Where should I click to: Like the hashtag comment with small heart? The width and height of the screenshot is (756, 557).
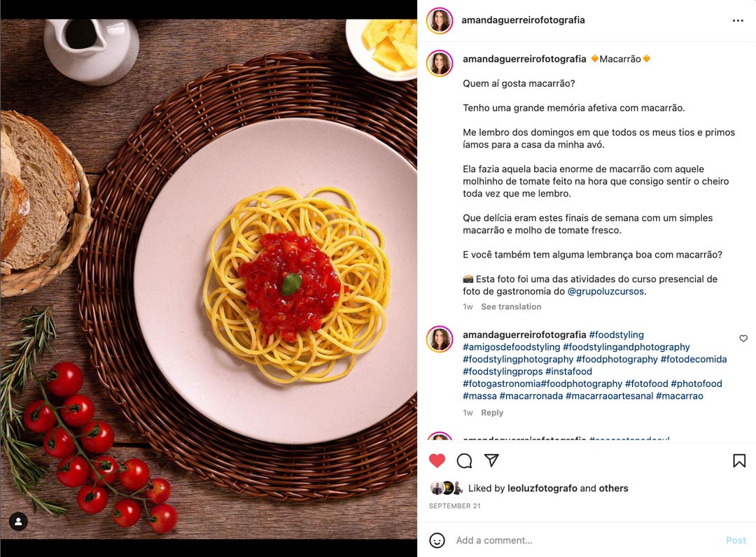tap(743, 338)
